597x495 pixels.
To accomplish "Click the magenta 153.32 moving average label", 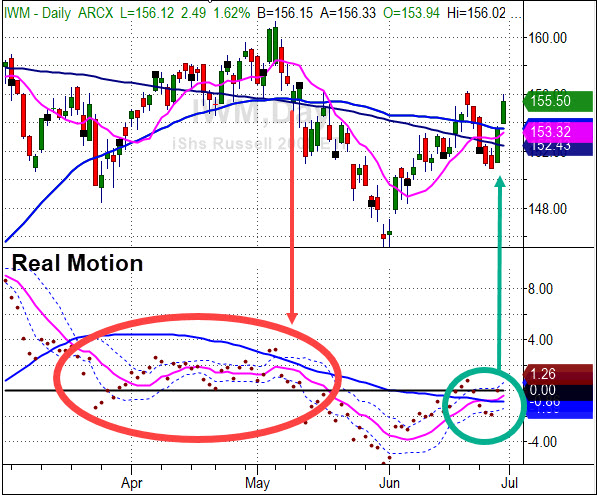I will click(x=558, y=132).
